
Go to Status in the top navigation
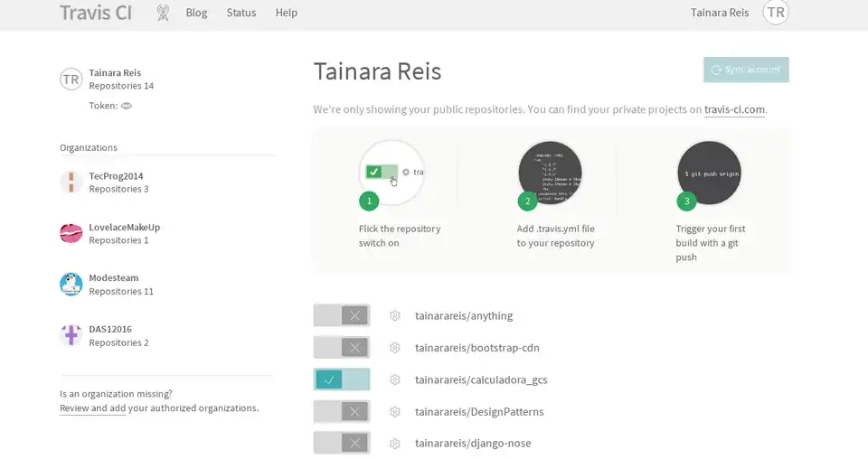[241, 13]
